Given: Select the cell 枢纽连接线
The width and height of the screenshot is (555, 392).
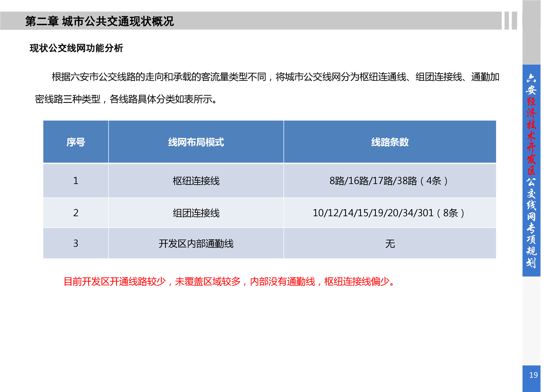Looking at the screenshot, I should [196, 181].
